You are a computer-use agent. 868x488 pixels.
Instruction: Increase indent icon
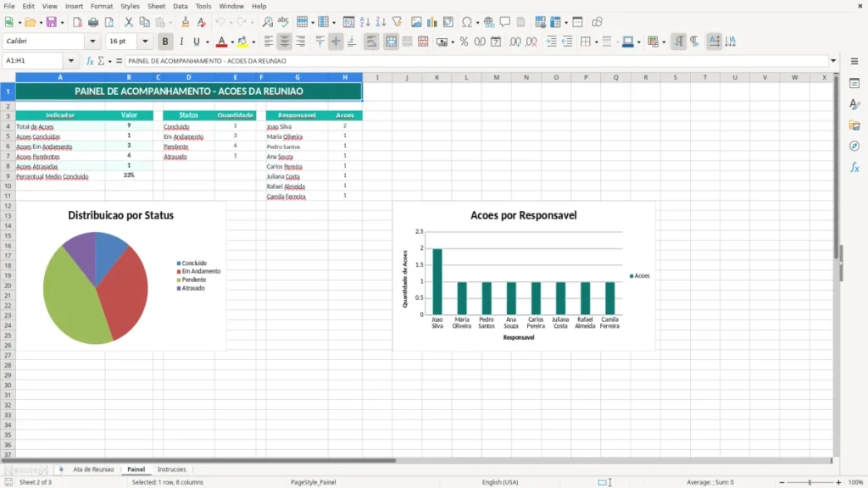coord(551,42)
